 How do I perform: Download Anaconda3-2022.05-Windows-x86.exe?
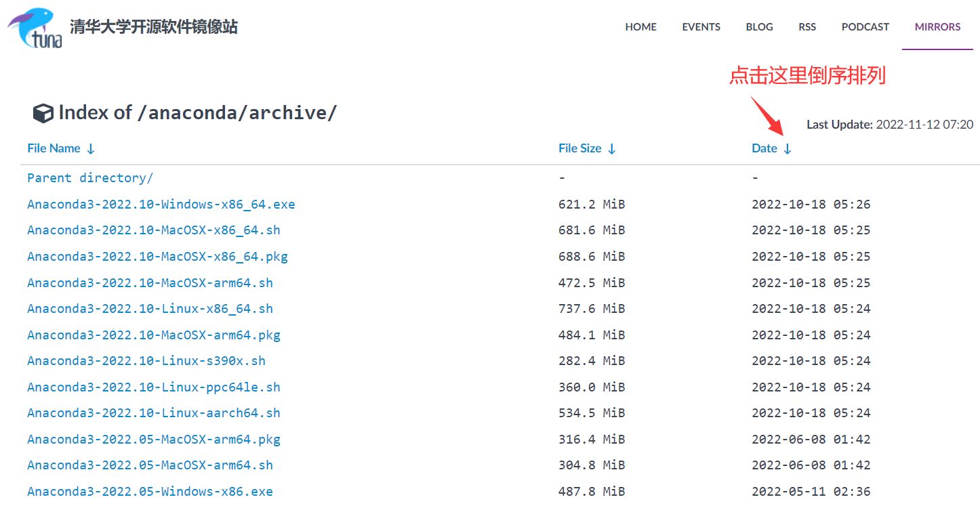click(x=150, y=492)
